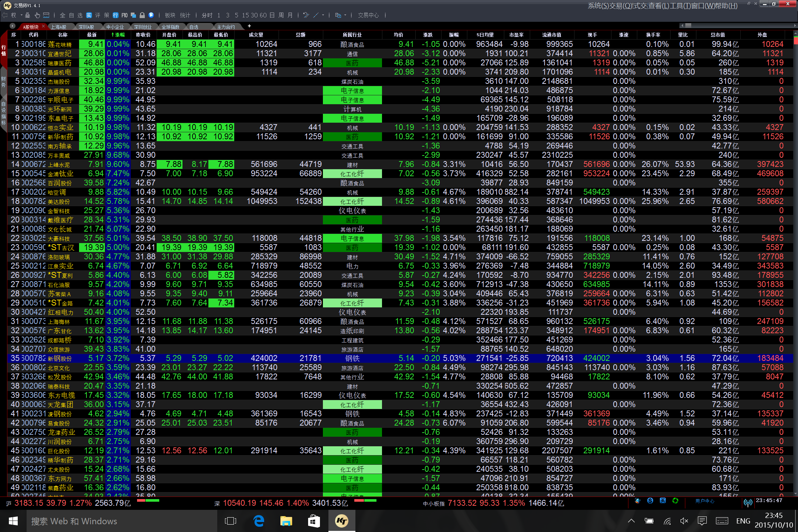Click the padlock lock icon in toolbar
The width and height of the screenshot is (798, 532).
click(142, 15)
